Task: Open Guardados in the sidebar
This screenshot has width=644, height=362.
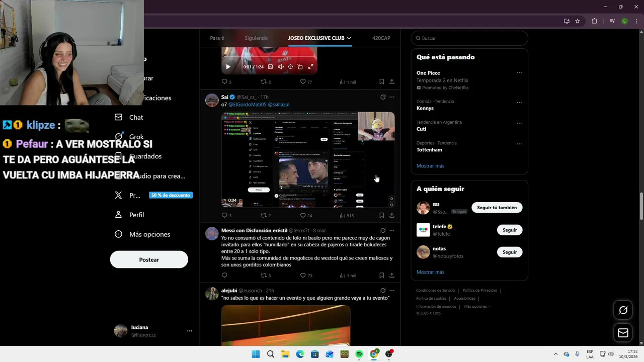Action: pyautogui.click(x=138, y=156)
